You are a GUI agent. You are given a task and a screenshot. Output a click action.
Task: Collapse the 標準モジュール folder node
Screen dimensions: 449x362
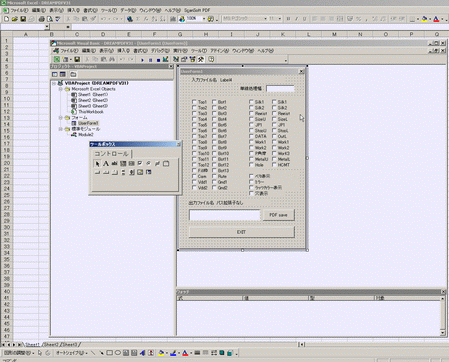pos(61,129)
